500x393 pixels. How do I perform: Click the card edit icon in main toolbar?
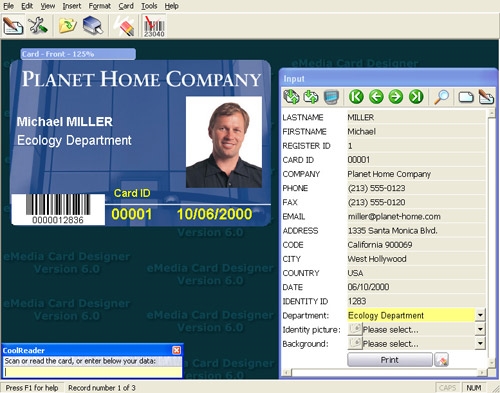point(13,26)
